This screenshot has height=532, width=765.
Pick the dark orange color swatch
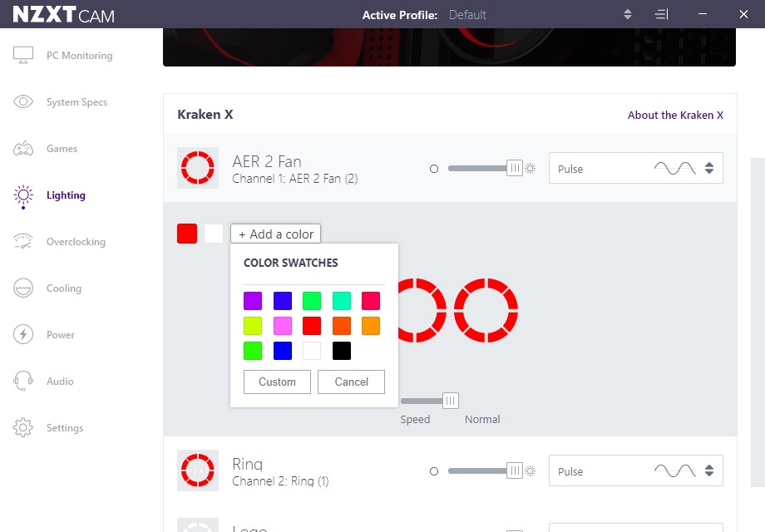[x=342, y=326]
